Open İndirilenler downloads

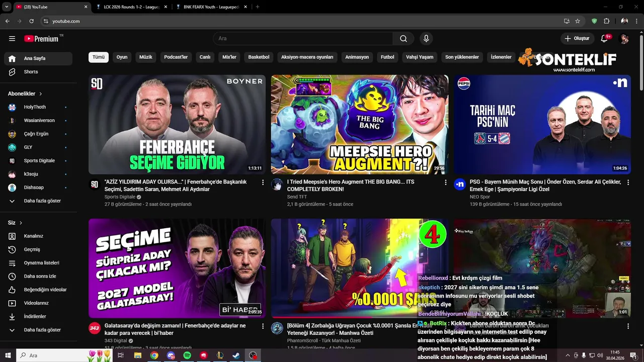[x=38, y=316]
